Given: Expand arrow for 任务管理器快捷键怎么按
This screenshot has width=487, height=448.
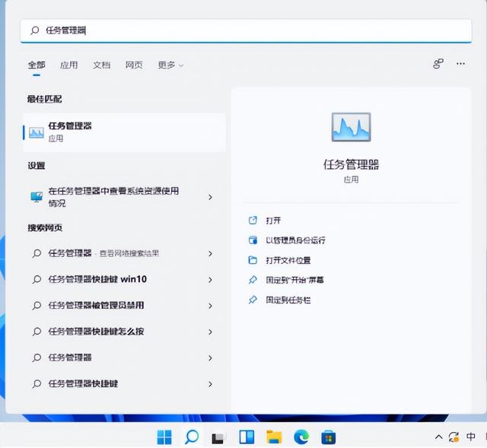Looking at the screenshot, I should (x=210, y=332).
